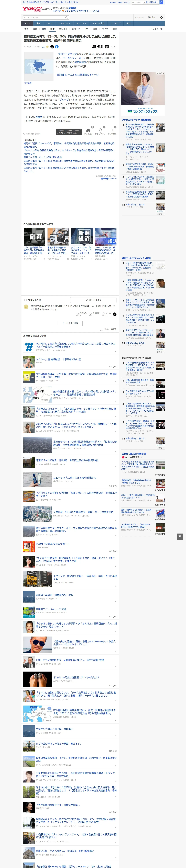
Task: Share the comment to X
Action: (x=114, y=314)
